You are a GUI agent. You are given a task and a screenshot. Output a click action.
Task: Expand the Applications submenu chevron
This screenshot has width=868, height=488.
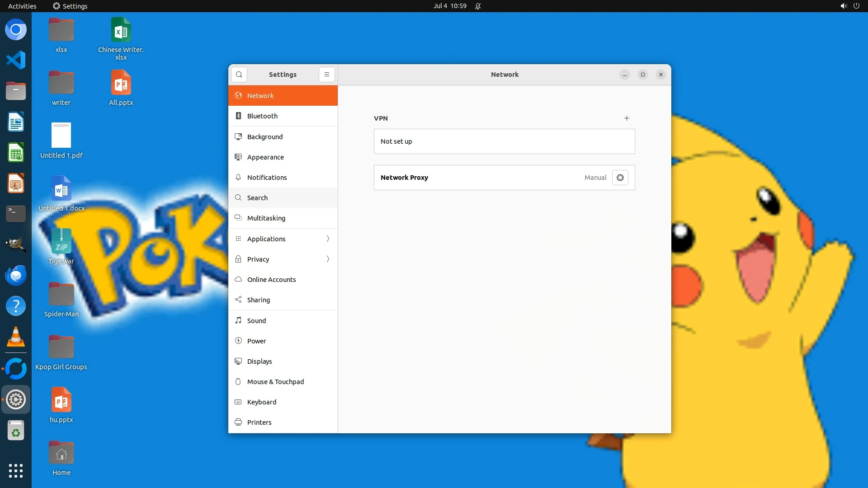pos(328,239)
